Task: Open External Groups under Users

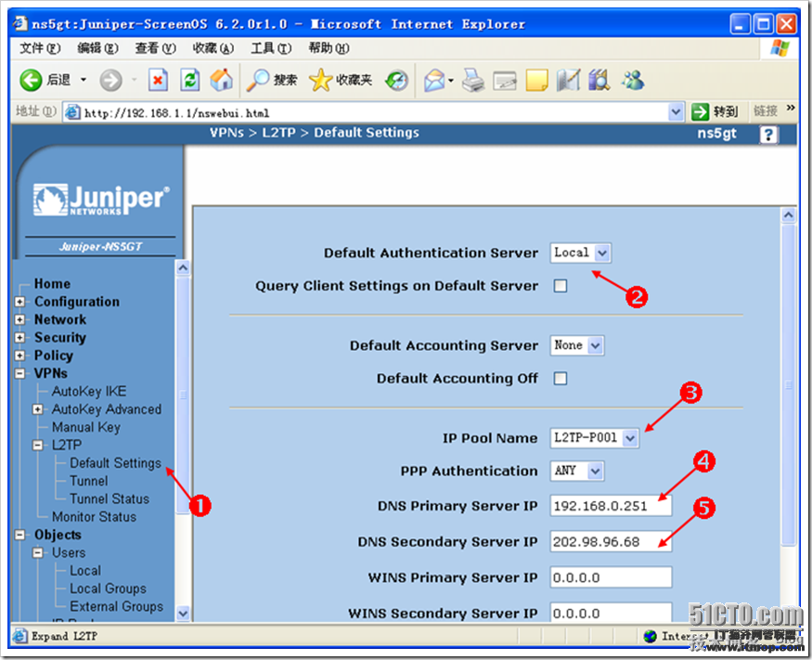Action: pyautogui.click(x=117, y=607)
